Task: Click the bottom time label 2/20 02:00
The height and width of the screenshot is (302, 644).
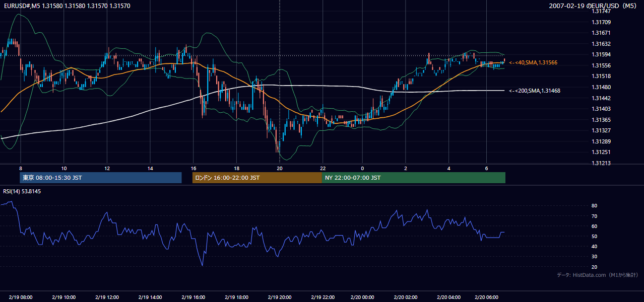Action: 406,297
